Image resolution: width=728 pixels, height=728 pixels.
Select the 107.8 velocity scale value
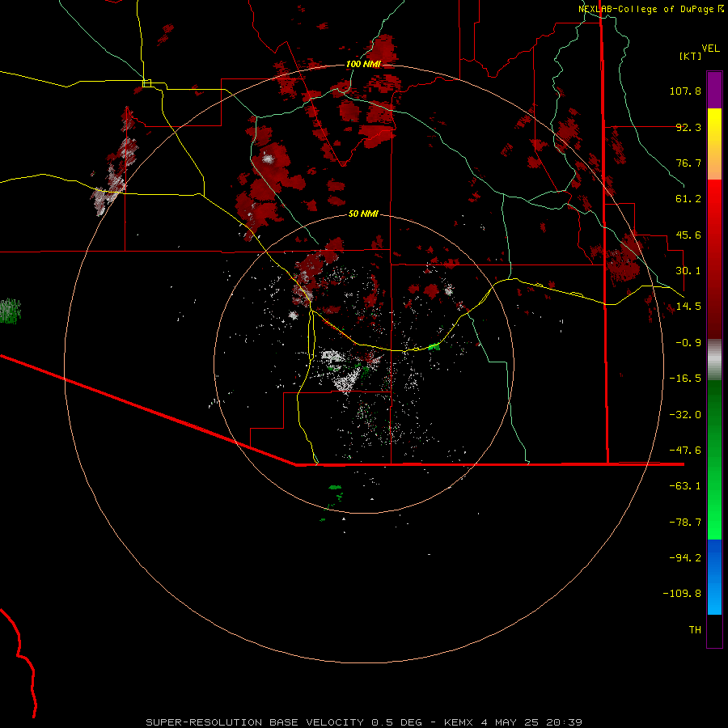685,91
